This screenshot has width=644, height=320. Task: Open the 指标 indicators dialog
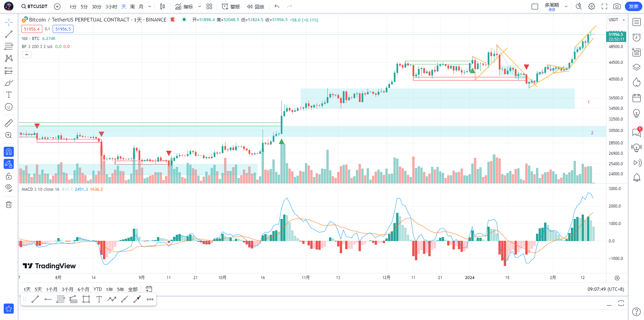(x=184, y=6)
